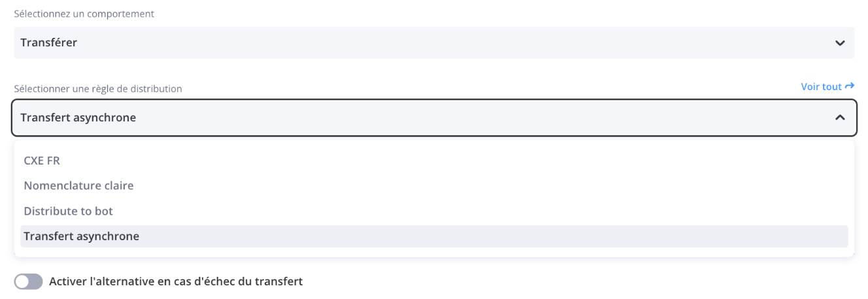The width and height of the screenshot is (868, 299).
Task: Choose 'Nomenclature claire' from the list
Action: pos(78,185)
